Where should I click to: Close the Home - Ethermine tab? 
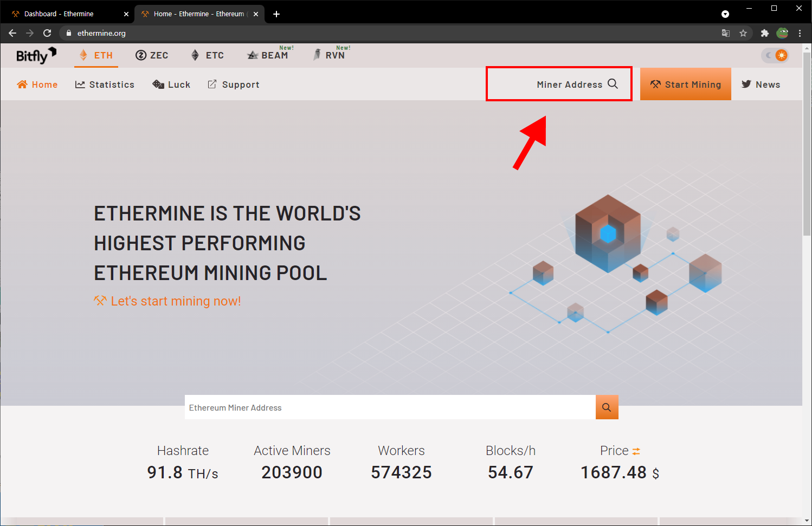tap(256, 14)
